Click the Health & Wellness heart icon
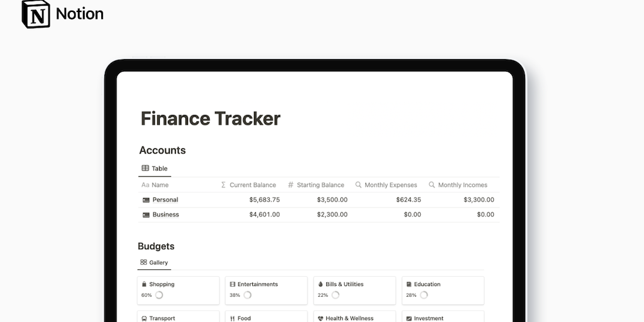644x322 pixels. click(x=320, y=318)
